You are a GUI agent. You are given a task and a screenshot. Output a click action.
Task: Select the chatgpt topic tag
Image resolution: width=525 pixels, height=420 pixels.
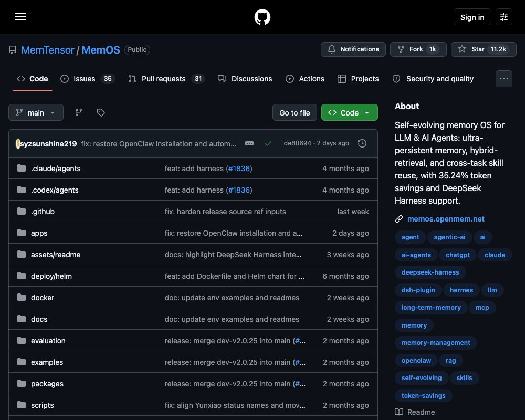[457, 255]
